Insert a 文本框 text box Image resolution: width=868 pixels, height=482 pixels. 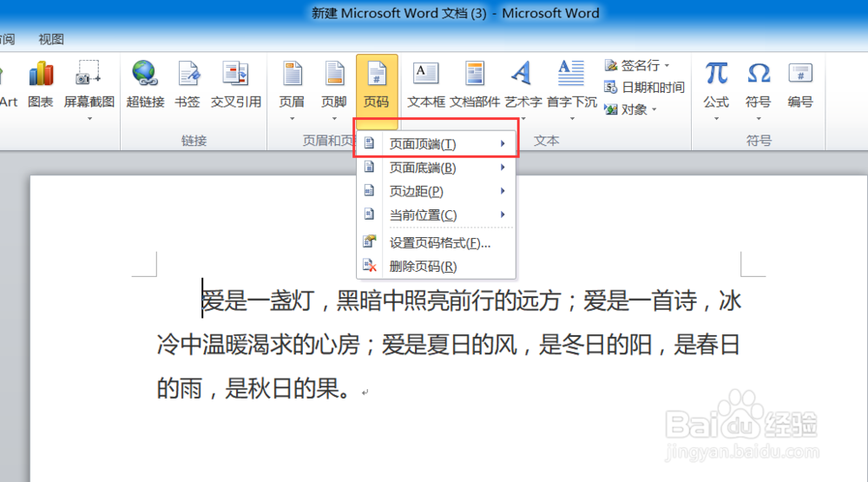(x=425, y=85)
